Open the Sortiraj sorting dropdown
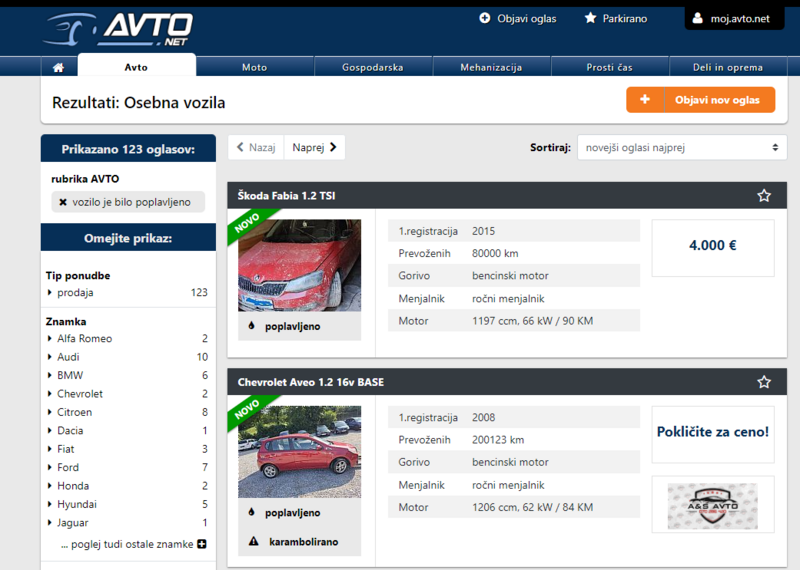 [682, 147]
